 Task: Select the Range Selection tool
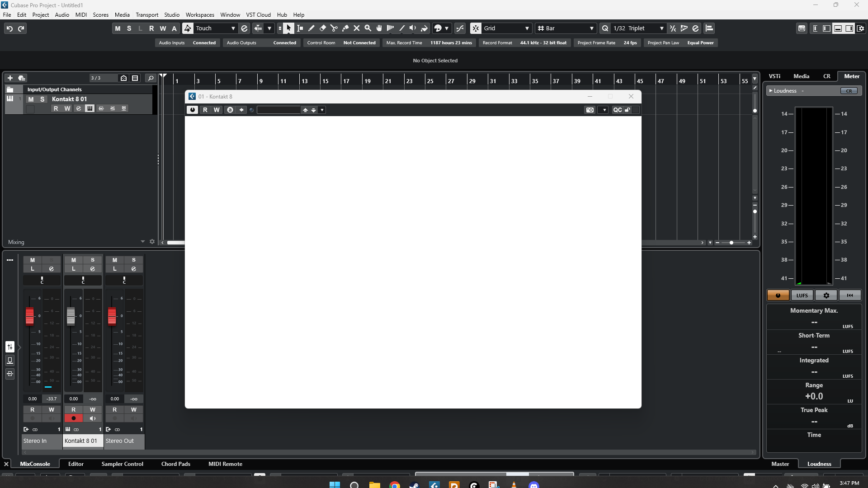pos(300,28)
